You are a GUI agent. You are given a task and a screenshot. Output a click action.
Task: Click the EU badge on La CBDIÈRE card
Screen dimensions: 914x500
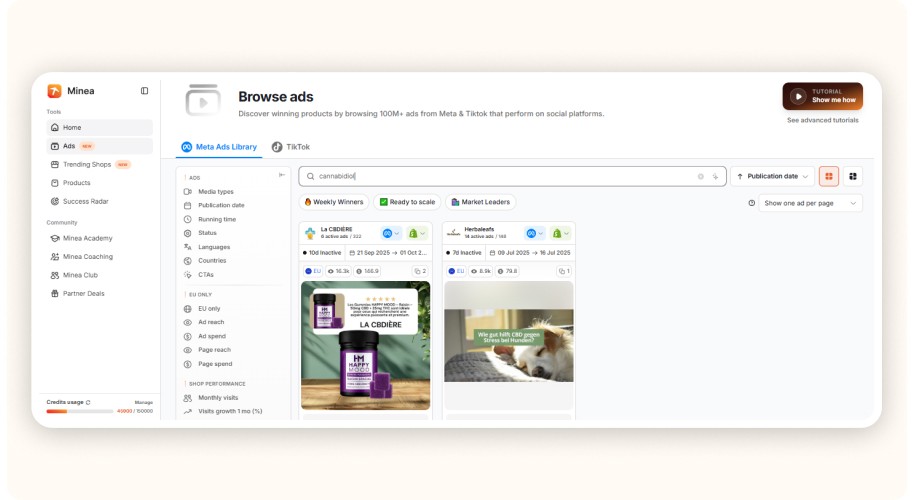coord(313,271)
